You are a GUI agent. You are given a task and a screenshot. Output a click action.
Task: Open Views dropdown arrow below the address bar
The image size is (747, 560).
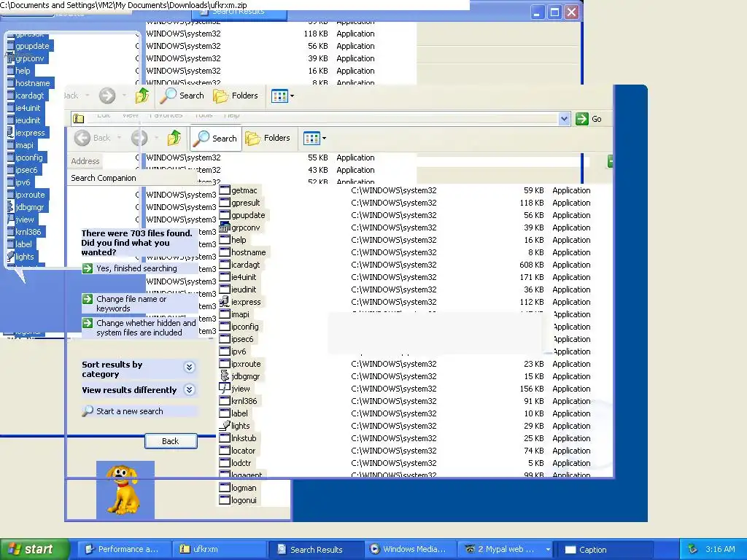pyautogui.click(x=325, y=139)
